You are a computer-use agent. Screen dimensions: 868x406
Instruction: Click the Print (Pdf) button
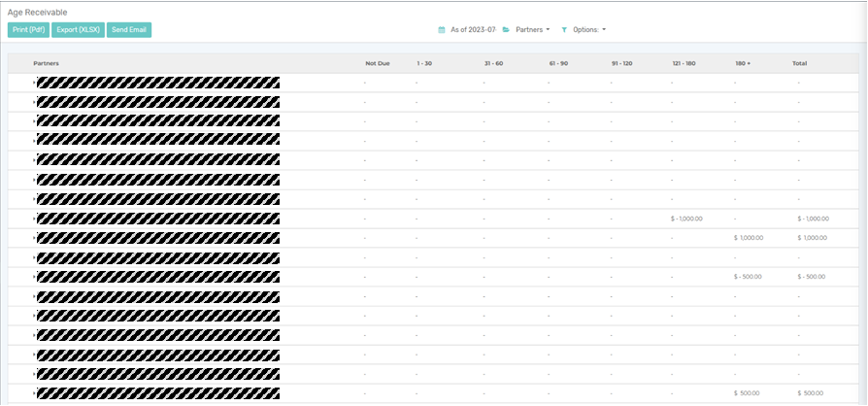tap(28, 30)
